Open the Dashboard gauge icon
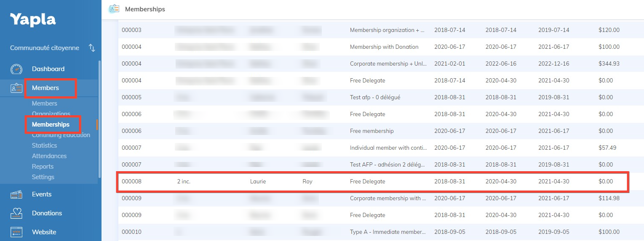This screenshot has height=241, width=644. click(x=16, y=69)
